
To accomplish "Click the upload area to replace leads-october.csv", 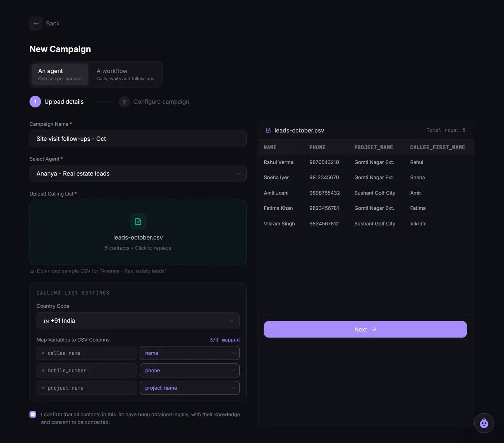I will [138, 233].
